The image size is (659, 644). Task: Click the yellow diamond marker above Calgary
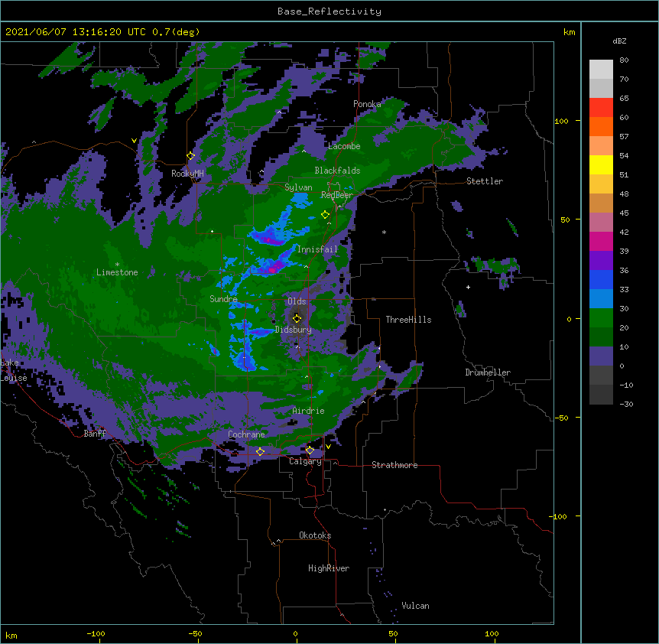310,450
